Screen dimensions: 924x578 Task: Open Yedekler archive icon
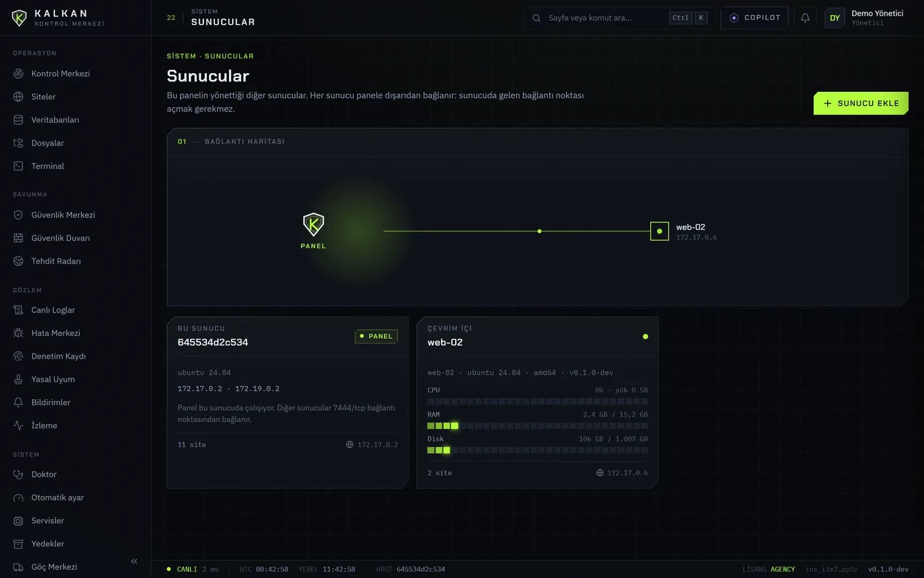18,544
